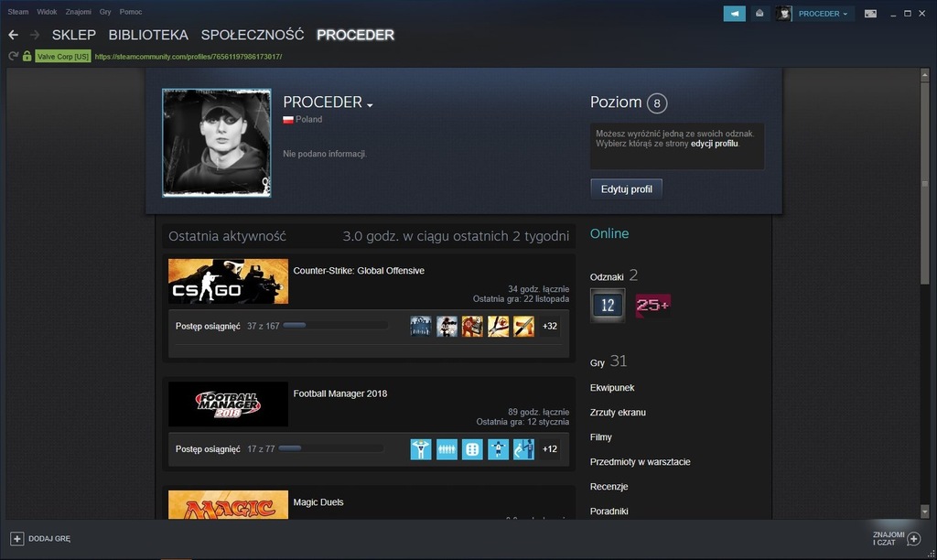Open fourth Football Manager achievement icon
937x560 pixels.
498,449
